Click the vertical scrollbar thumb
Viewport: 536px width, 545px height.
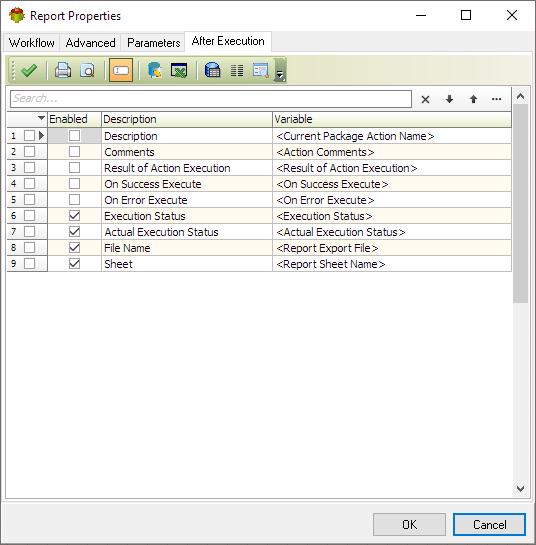(520, 204)
